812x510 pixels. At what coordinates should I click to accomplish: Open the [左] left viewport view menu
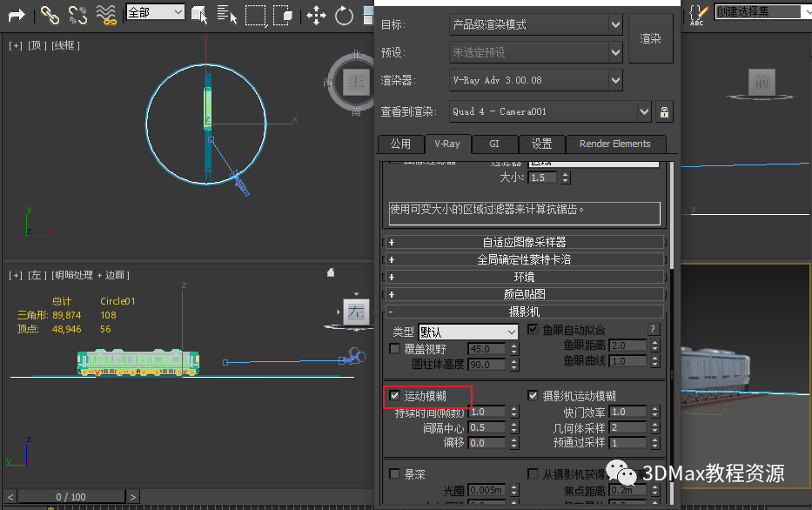[37, 275]
